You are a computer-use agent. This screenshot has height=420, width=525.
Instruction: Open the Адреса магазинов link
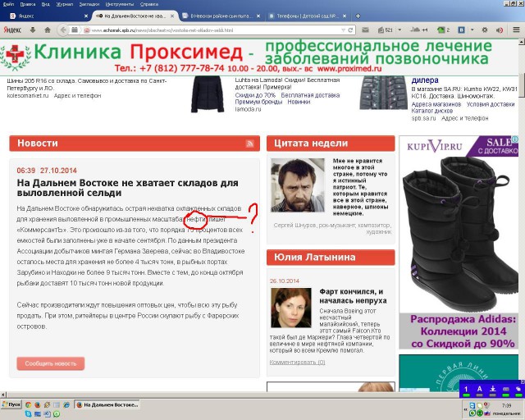[436, 104]
